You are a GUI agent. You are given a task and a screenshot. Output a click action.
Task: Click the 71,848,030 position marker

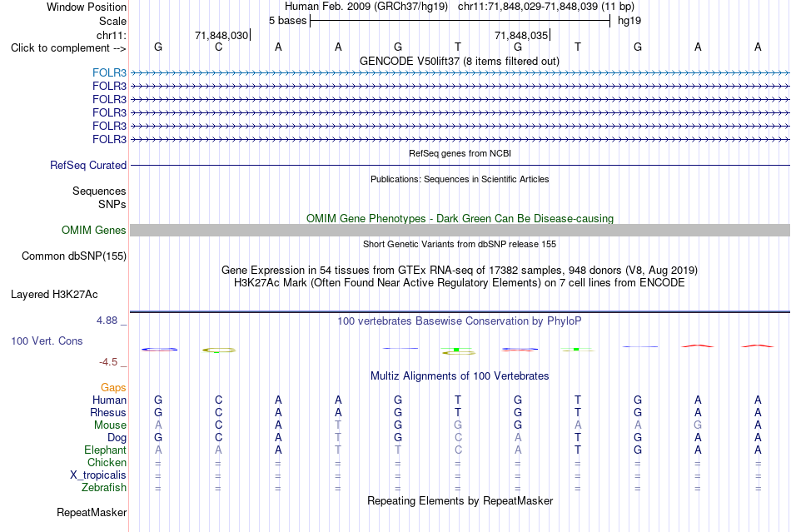tap(221, 35)
